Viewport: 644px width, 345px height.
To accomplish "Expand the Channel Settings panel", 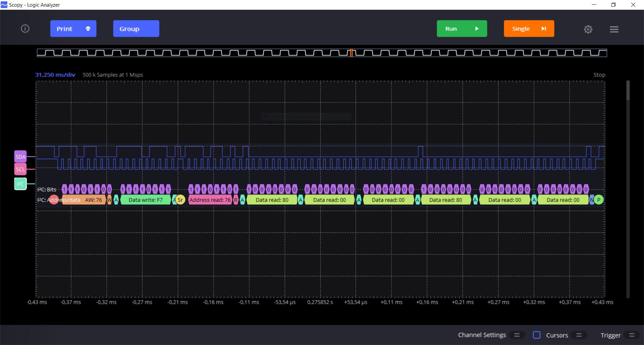I will (517, 335).
